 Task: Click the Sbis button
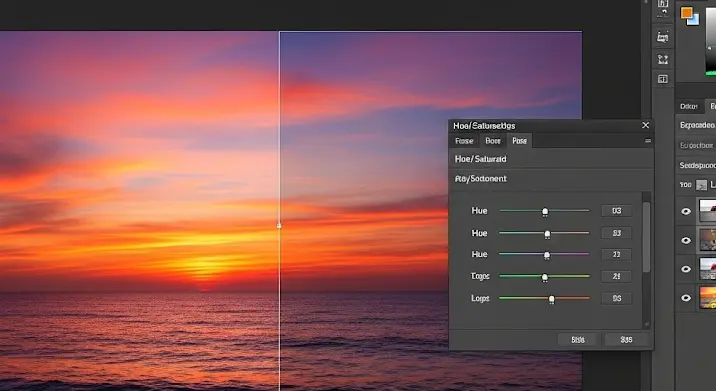click(x=578, y=339)
